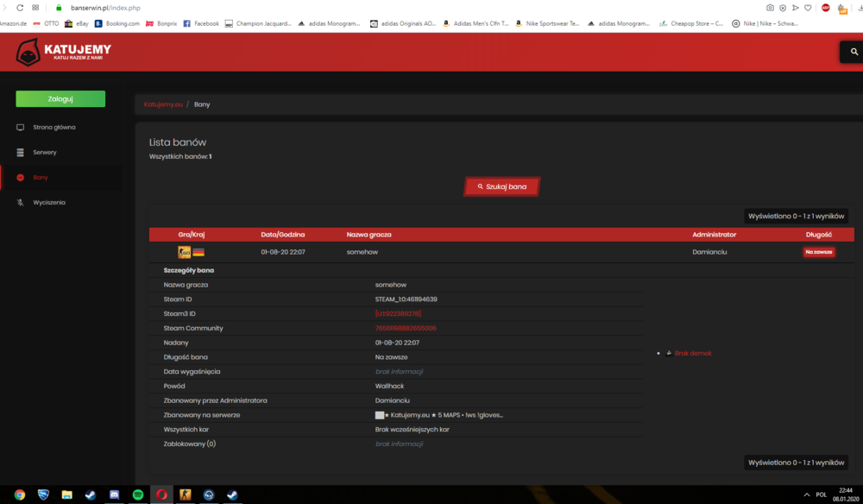This screenshot has height=504, width=863.
Task: Open the Facebook bookmark
Action: tap(201, 23)
